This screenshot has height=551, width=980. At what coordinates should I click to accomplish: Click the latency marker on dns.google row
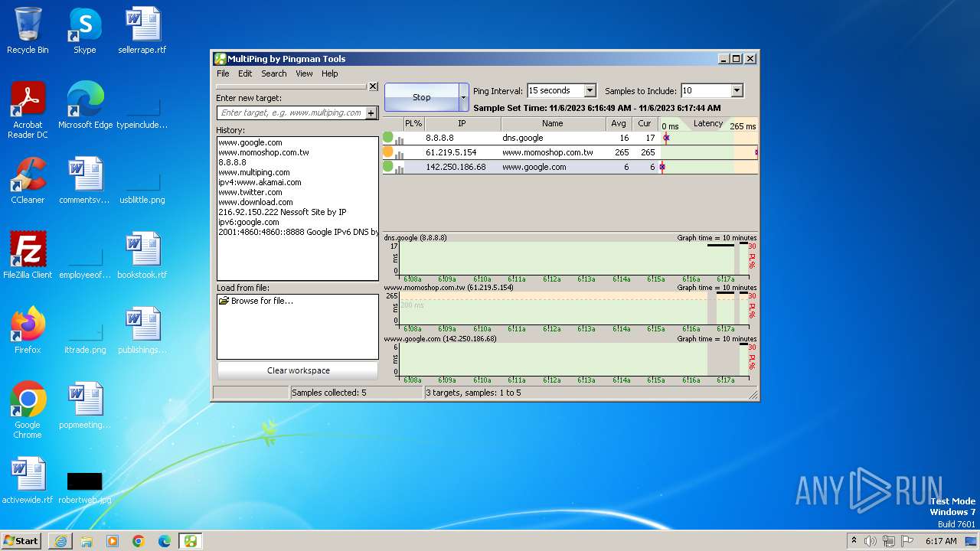pyautogui.click(x=666, y=138)
